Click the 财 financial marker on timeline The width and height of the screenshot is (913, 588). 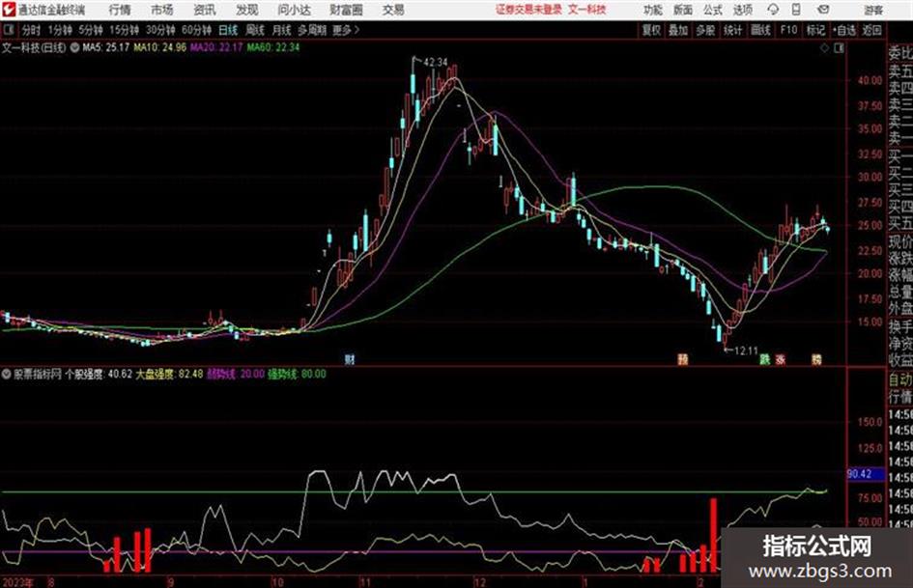pos(350,359)
